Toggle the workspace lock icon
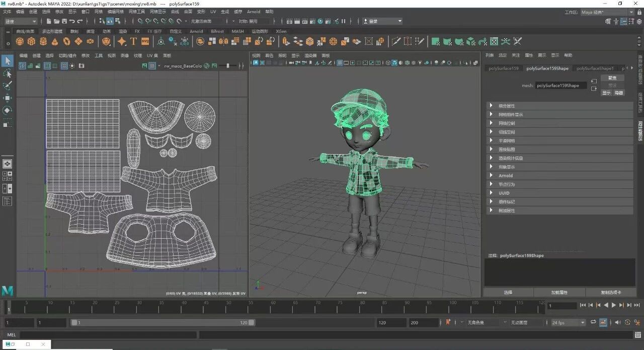Screen dimensions: 644x350 click(x=639, y=12)
